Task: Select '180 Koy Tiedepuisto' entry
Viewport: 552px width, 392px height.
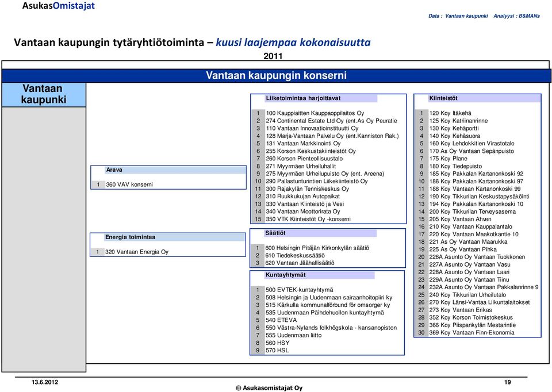Action: pos(455,166)
